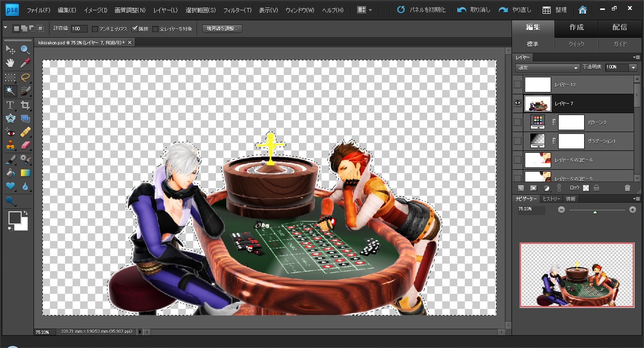The image size is (644, 348).
Task: Open the blend mode 通常 dropdown
Action: tap(547, 67)
